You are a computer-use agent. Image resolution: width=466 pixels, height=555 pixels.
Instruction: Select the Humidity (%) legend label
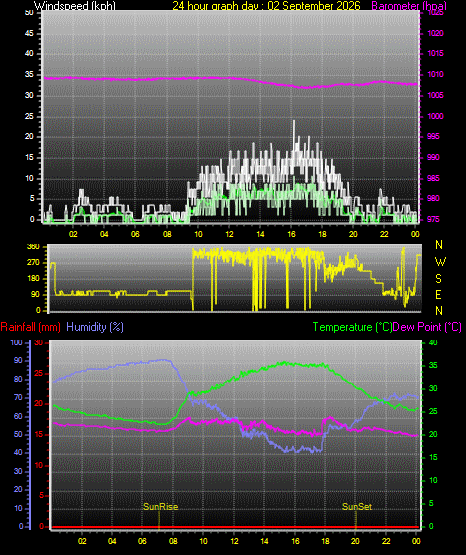click(x=95, y=327)
